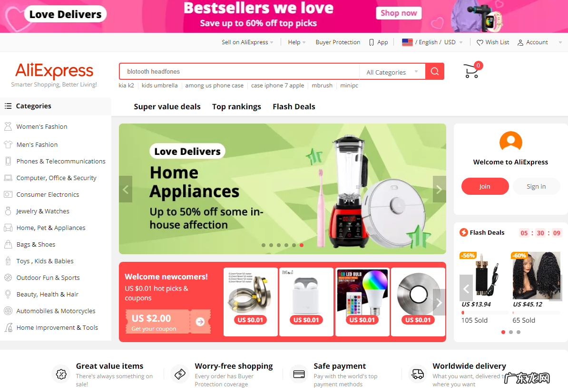Viewport: 568px width, 392px height.
Task: Open the Top rankings tab
Action: coord(236,106)
